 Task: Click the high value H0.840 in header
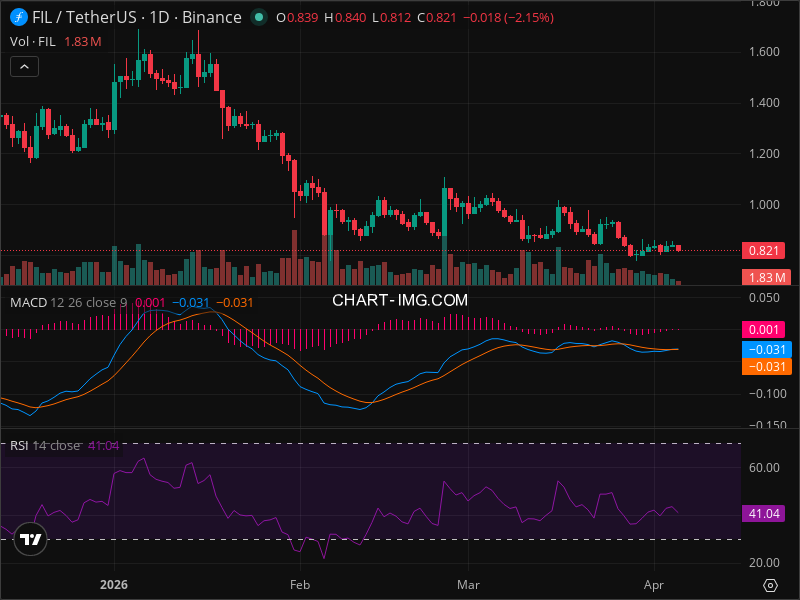tap(345, 18)
